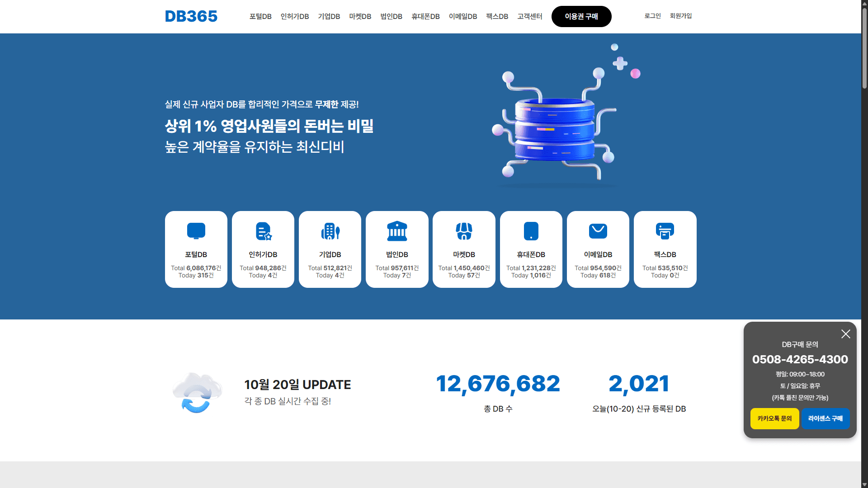
Task: Click the 총 DB 수 label
Action: (x=498, y=409)
